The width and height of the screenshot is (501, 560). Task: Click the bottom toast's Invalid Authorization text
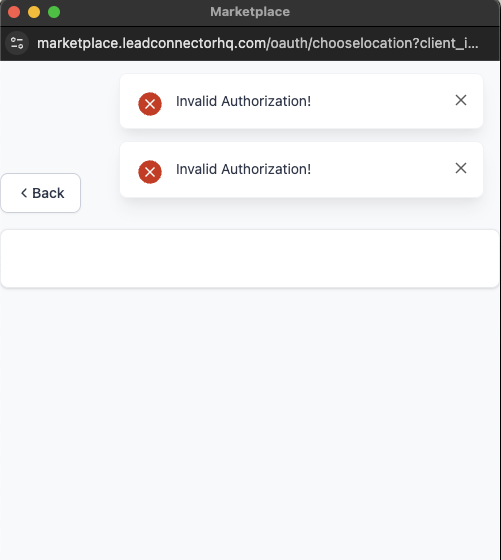244,169
